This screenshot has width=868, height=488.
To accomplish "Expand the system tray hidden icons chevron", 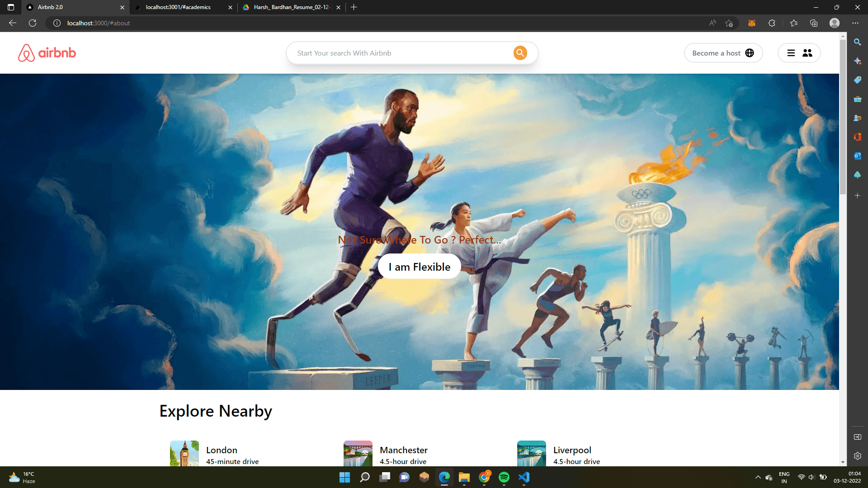I will (x=758, y=477).
